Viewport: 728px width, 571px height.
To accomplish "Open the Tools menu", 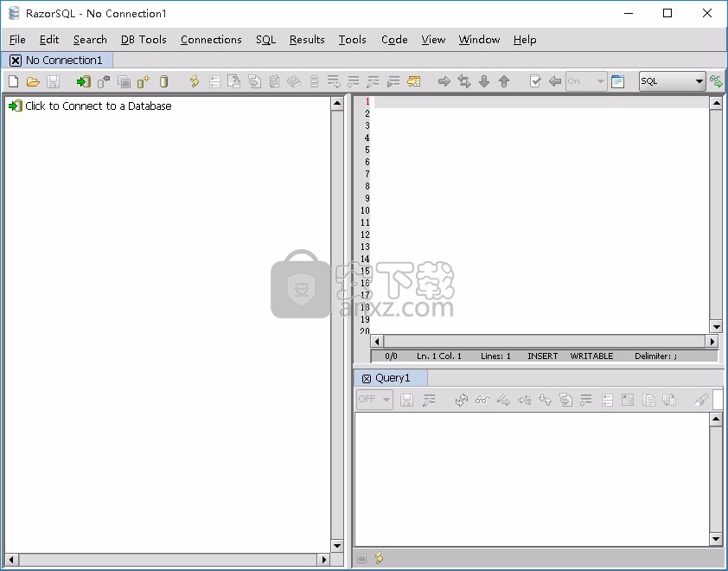I will pos(353,40).
